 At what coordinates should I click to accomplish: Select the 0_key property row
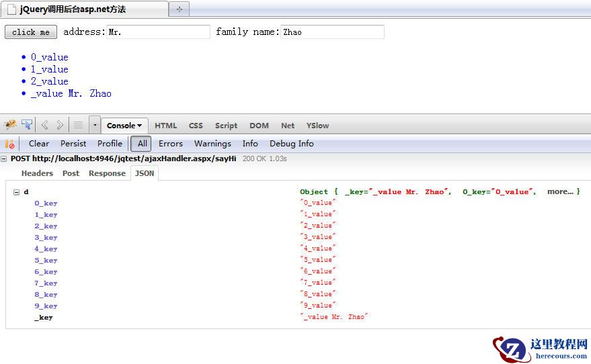[46, 203]
